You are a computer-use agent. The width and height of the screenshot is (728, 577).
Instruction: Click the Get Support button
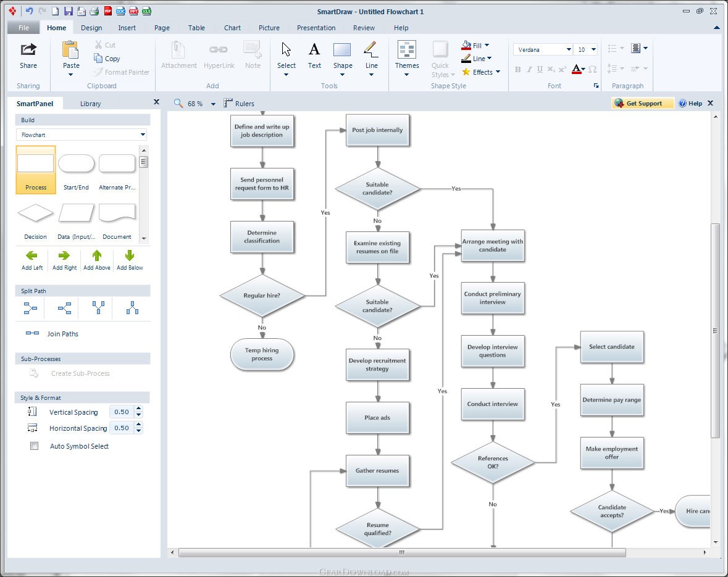pyautogui.click(x=642, y=103)
